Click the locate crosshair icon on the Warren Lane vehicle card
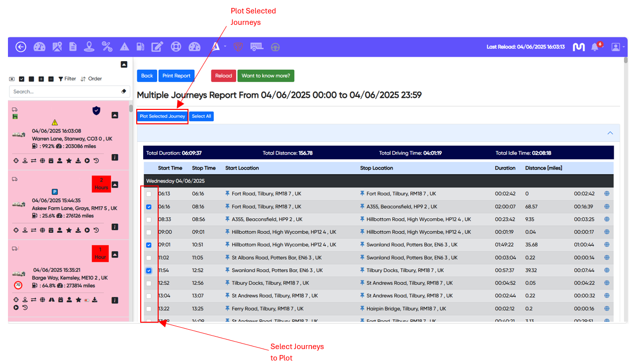The width and height of the screenshot is (644, 362). point(16,160)
